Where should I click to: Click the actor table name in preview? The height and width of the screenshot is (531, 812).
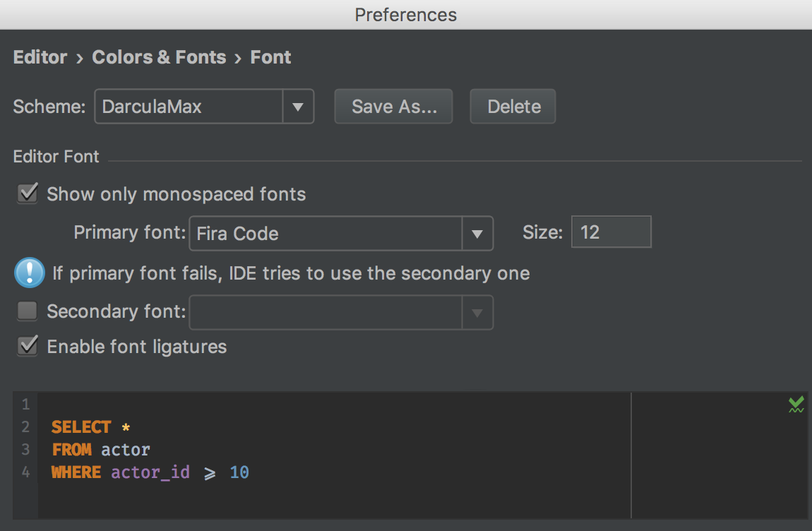(x=125, y=450)
